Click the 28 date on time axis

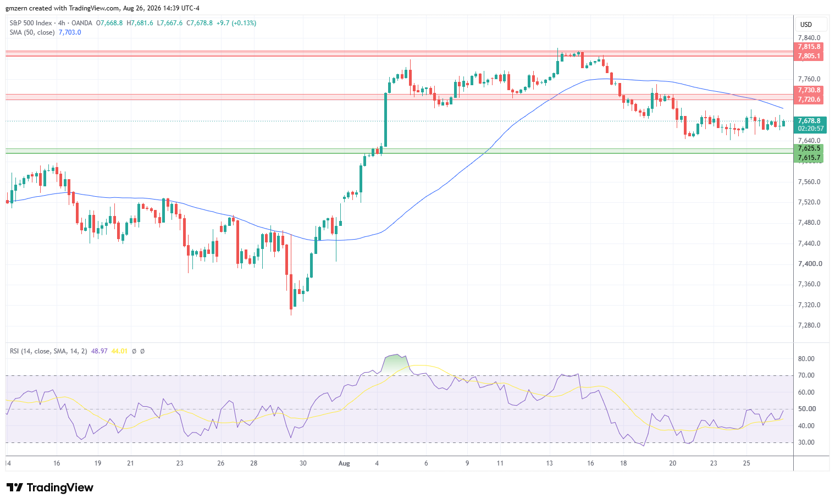(253, 463)
